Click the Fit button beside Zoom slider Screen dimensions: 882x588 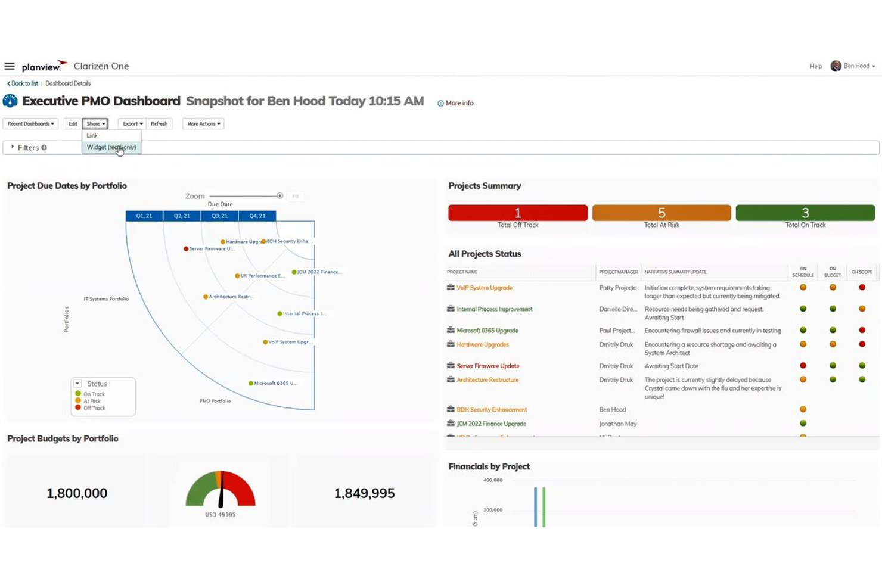[295, 196]
